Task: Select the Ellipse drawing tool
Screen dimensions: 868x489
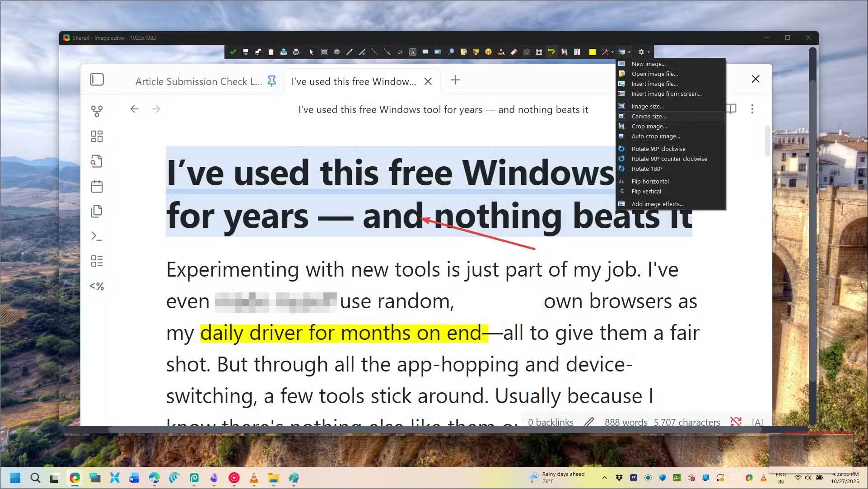Action: point(337,52)
